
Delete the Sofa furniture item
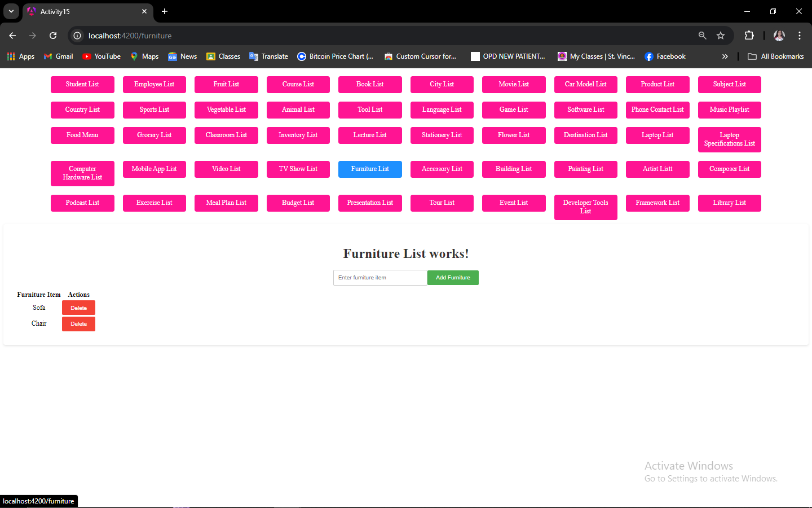point(78,308)
